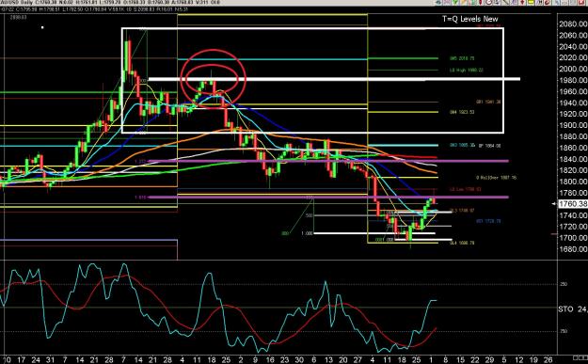Click the 1800.00 price axis label
This screenshot has height=364, width=588.
[x=573, y=182]
